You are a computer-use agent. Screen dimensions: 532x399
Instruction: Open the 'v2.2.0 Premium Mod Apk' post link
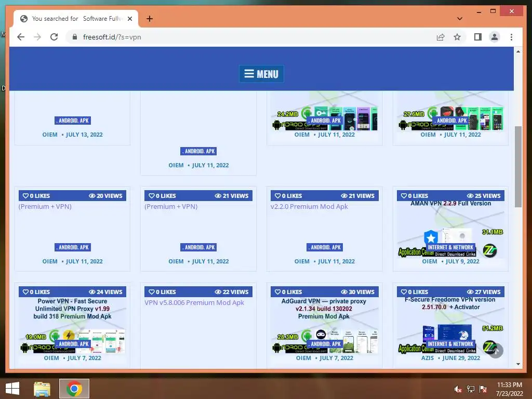(x=309, y=206)
